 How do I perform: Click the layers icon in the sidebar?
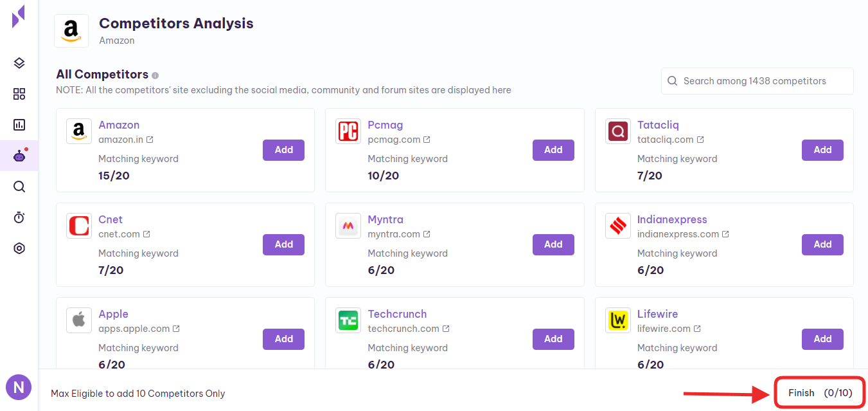click(19, 63)
